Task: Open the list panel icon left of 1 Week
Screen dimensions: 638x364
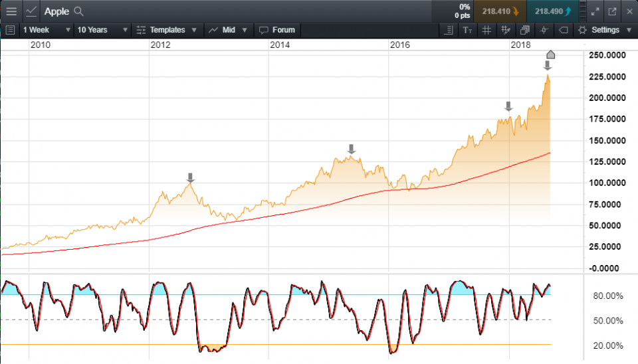Action: point(10,30)
